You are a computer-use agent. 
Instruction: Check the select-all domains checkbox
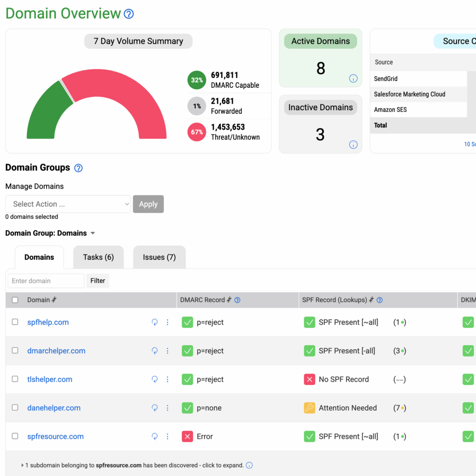[15, 300]
